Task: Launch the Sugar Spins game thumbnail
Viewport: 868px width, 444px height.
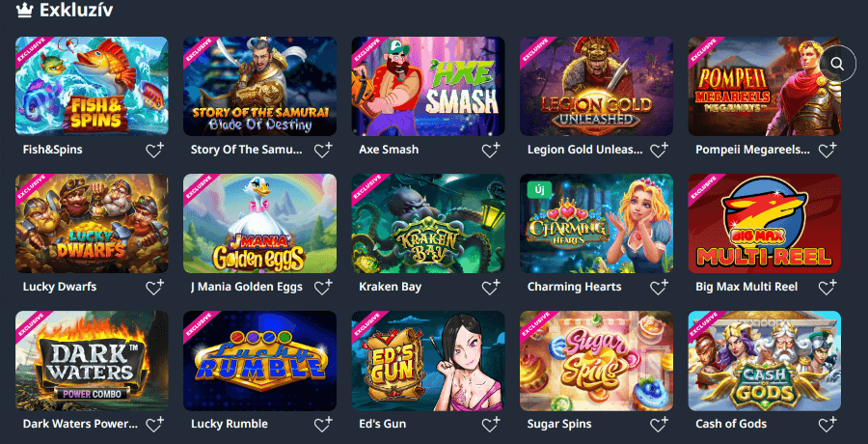Action: click(x=596, y=361)
